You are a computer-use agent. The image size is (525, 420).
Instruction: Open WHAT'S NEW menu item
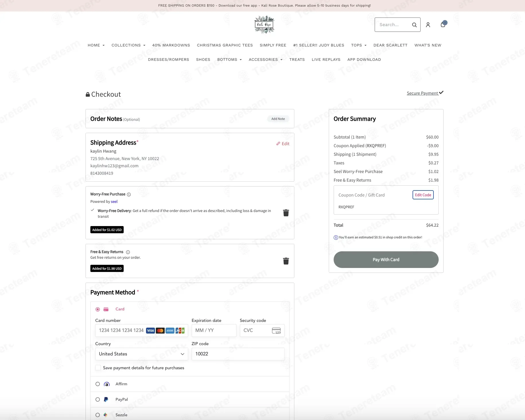pyautogui.click(x=428, y=45)
